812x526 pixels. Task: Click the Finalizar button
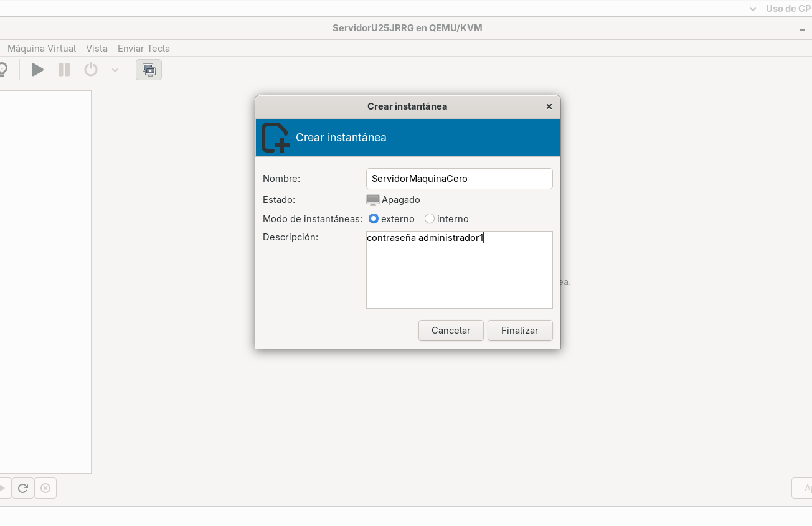(x=520, y=331)
